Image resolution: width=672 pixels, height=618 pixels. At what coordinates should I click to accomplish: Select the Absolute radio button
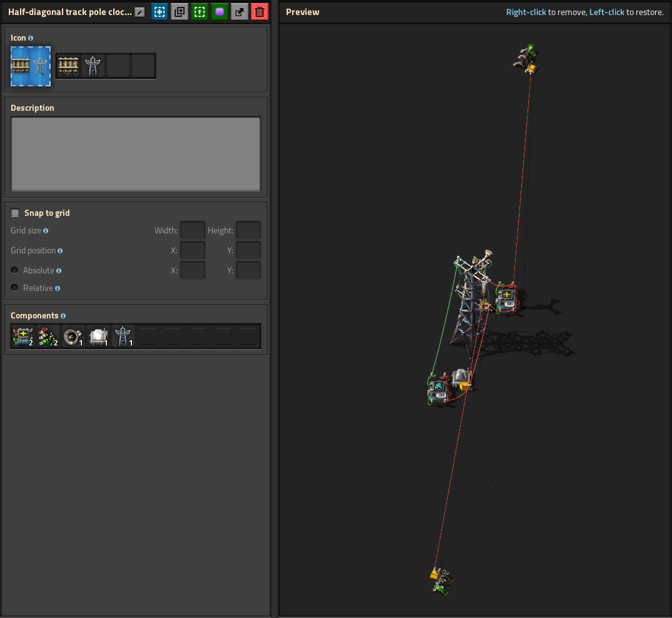tap(14, 270)
